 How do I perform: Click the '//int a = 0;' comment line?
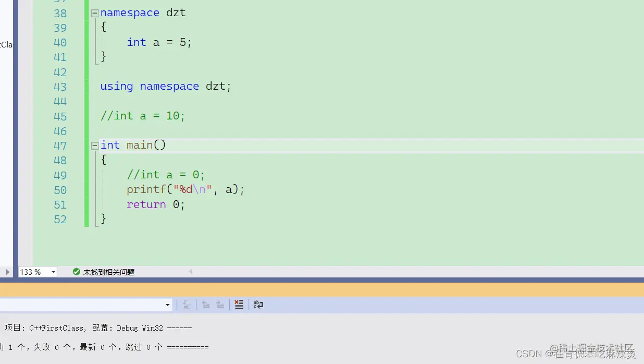(166, 175)
